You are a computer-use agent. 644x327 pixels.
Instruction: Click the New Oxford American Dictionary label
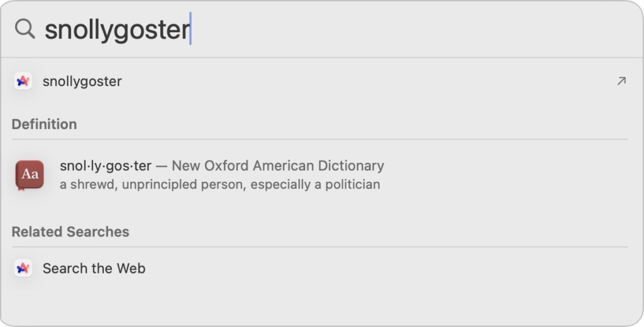tap(277, 166)
